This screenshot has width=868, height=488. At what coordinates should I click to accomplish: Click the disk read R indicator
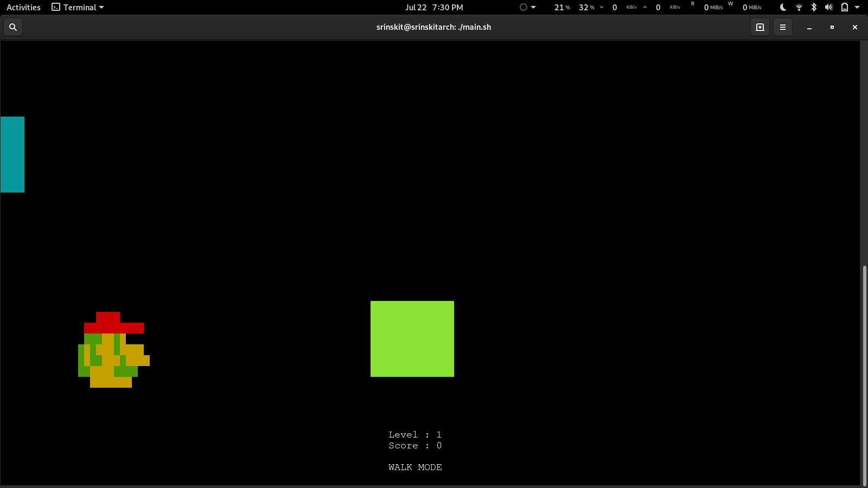(693, 4)
